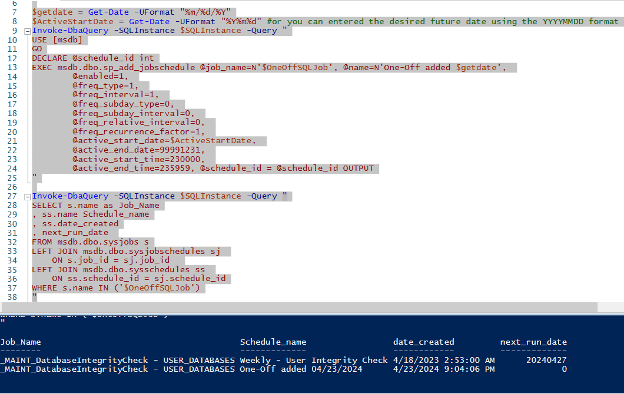Click the @freq_subday_type=0 parameter
The width and height of the screenshot is (624, 394).
[123, 104]
